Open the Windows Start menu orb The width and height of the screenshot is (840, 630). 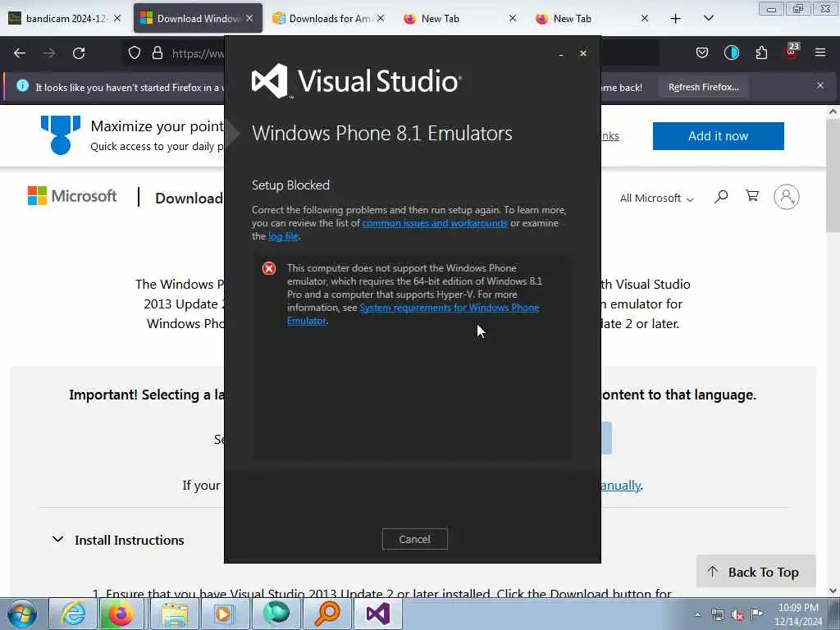coord(22,614)
